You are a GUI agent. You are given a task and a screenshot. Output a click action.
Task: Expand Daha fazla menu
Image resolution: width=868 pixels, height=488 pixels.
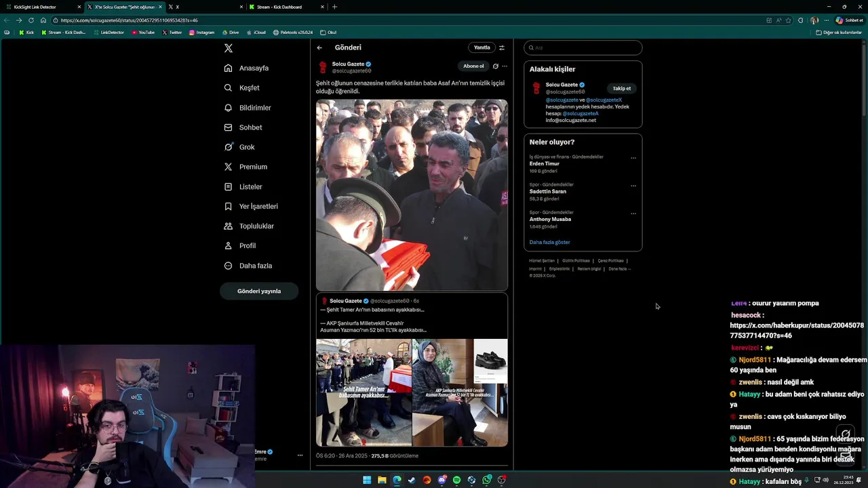click(x=248, y=266)
